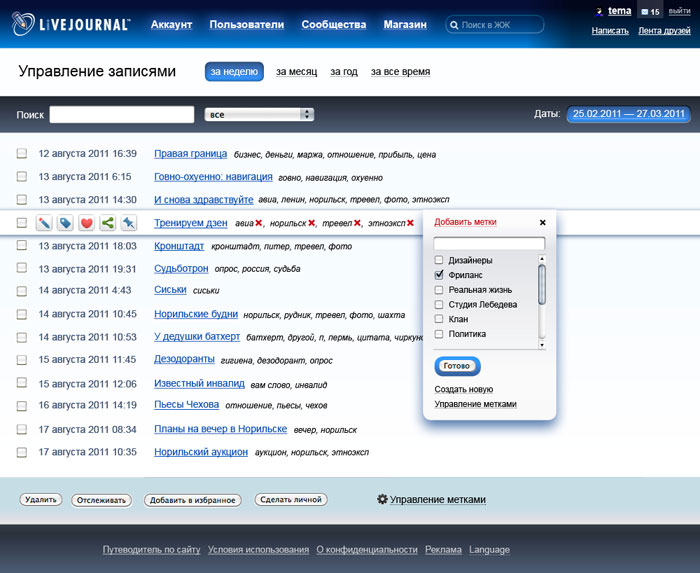700x573 pixels.
Task: Open the Написать link
Action: coord(610,31)
